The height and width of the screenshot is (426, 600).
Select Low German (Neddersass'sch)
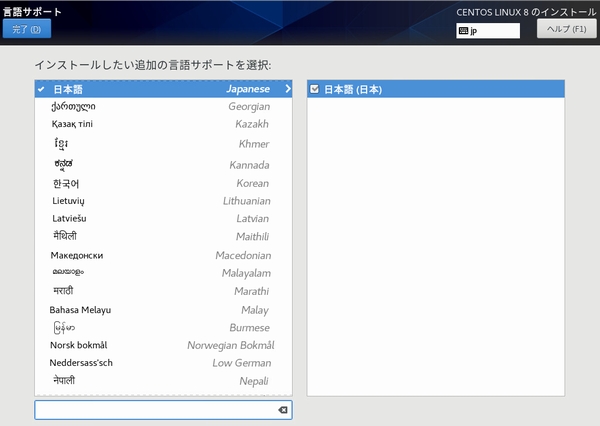(x=163, y=363)
